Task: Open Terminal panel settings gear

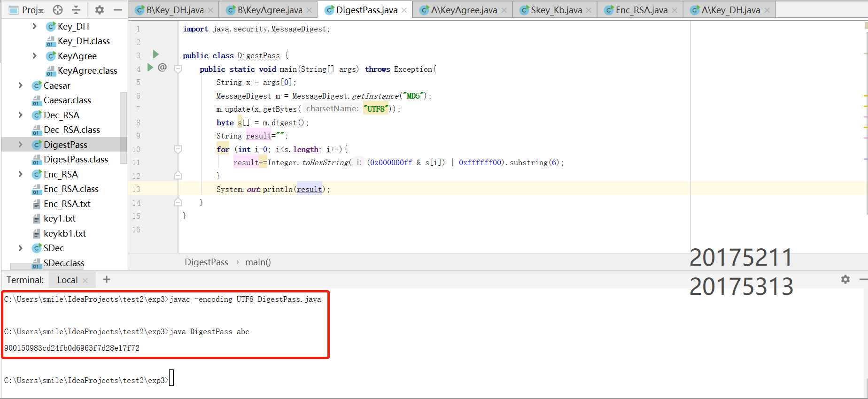Action: pos(845,279)
